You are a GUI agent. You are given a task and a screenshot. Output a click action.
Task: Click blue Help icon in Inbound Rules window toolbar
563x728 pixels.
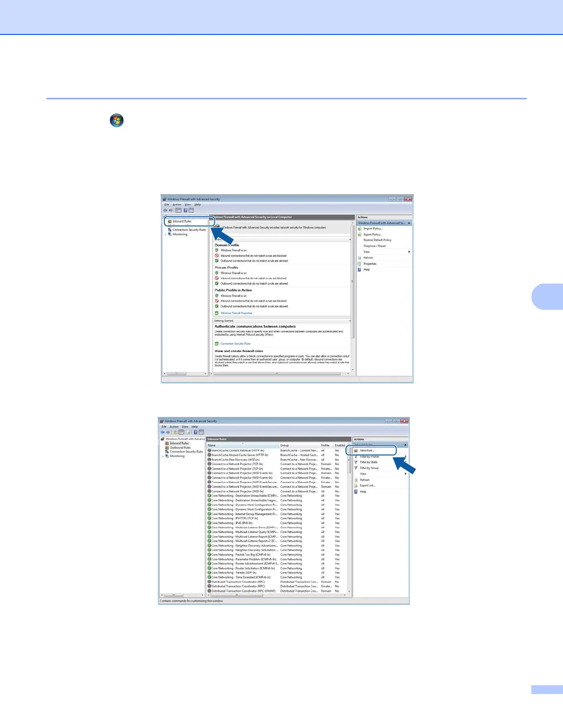point(195,432)
